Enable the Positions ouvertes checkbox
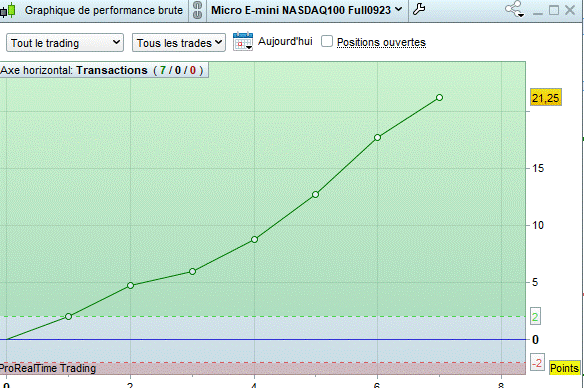Screen dimensions: 584x388 click(x=327, y=41)
